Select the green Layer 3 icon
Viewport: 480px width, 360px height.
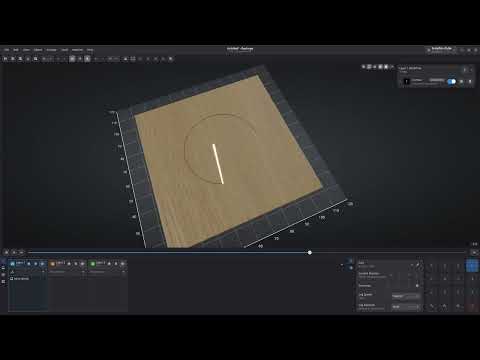pyautogui.click(x=93, y=264)
